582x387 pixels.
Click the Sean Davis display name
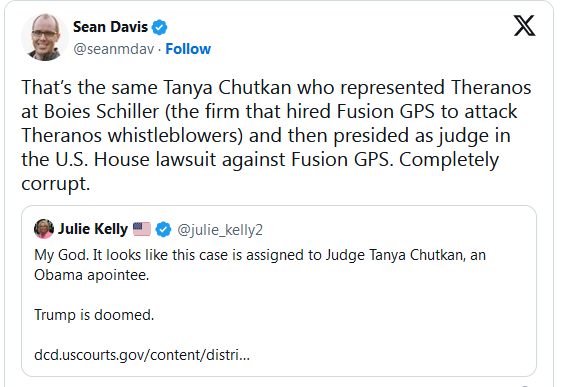click(x=110, y=27)
